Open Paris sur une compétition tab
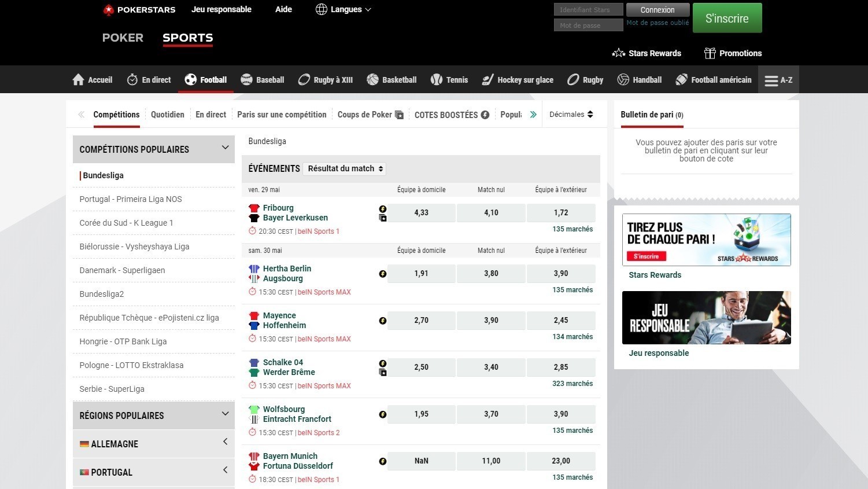 coord(282,115)
